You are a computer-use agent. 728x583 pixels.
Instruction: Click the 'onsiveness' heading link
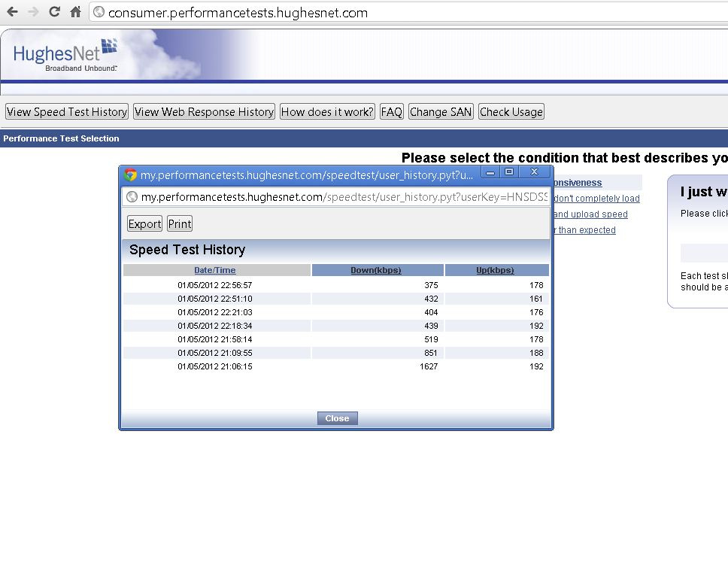(x=578, y=183)
